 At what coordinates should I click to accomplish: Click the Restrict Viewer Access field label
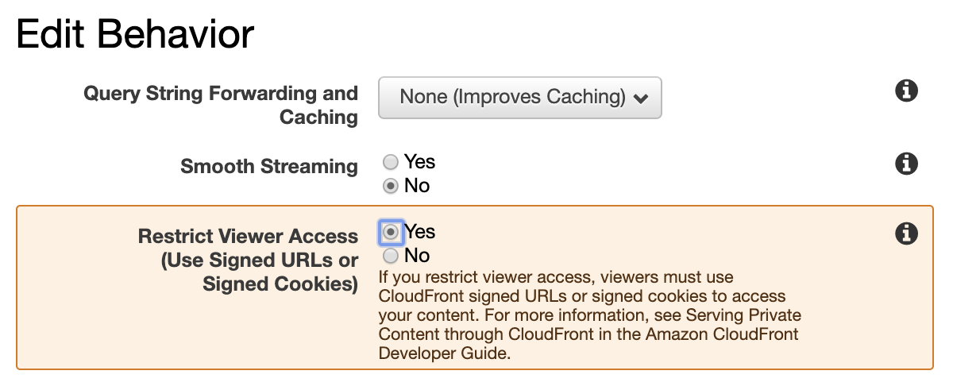[248, 260]
